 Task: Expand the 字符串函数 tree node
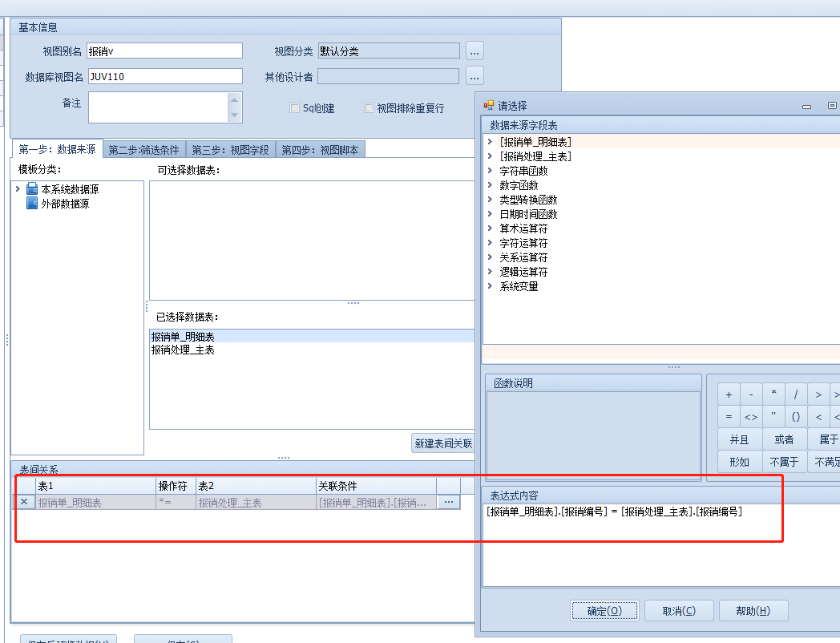click(x=490, y=171)
